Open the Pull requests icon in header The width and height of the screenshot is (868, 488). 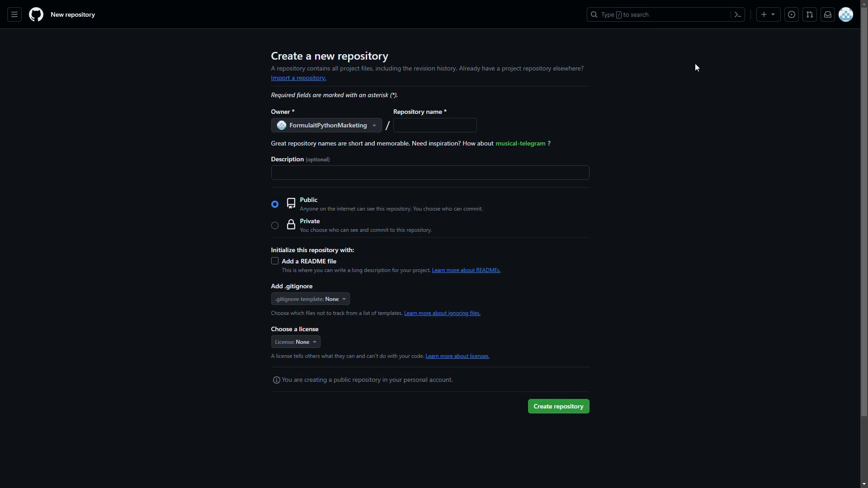[810, 14]
